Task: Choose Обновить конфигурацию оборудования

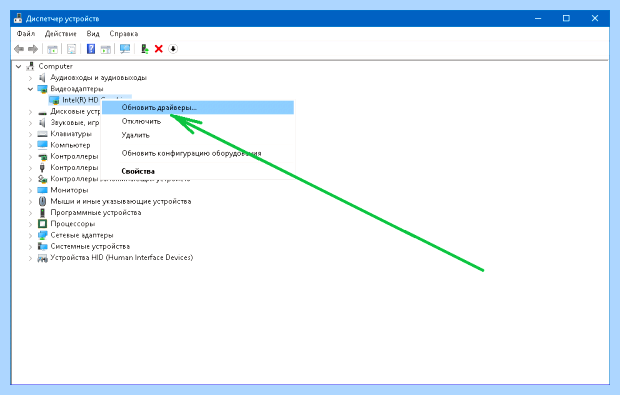Action: 198,153
